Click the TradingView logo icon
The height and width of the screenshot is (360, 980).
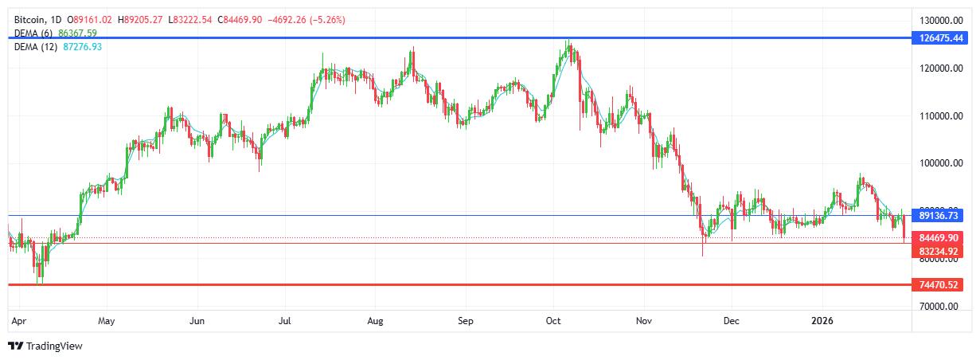pos(15,346)
